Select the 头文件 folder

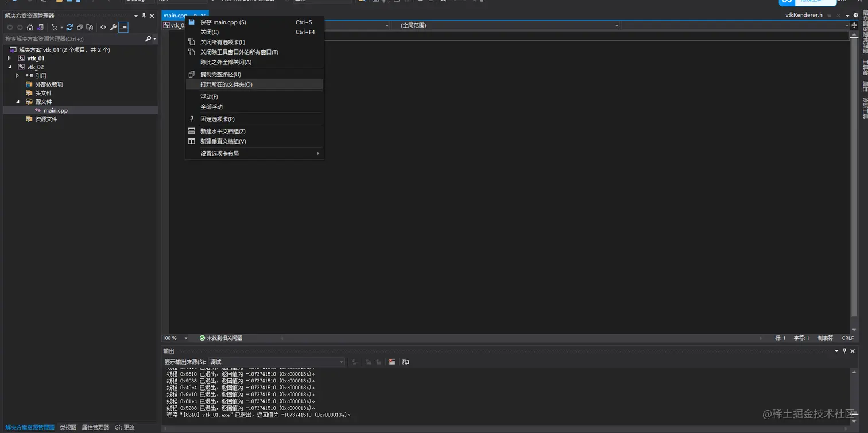coord(44,93)
